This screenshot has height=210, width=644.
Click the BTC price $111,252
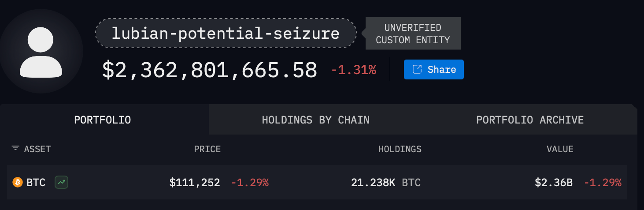[194, 182]
